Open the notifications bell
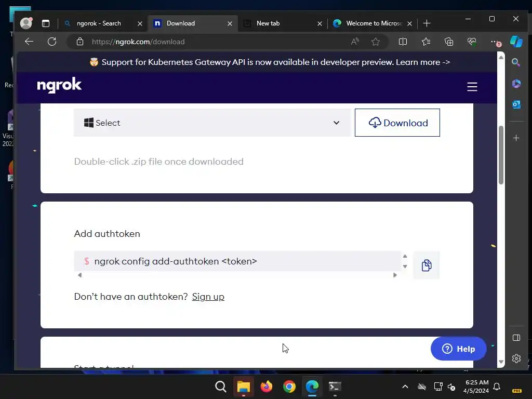This screenshot has width=532, height=399. 497,387
